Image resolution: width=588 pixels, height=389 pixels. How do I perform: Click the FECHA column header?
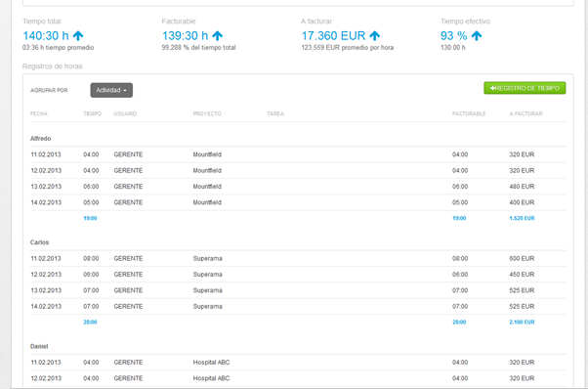tap(39, 113)
